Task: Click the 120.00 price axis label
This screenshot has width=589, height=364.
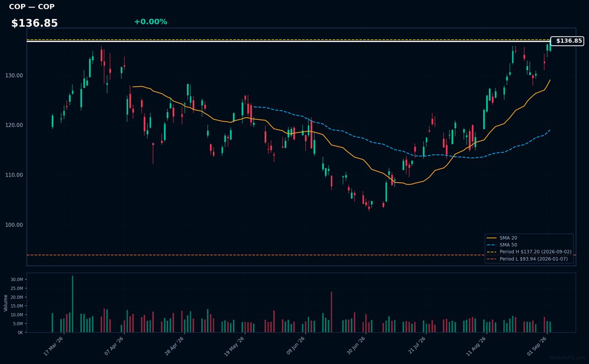Action: (14, 125)
